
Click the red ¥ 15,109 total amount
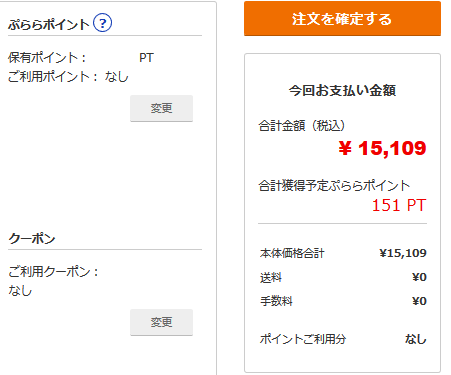tap(382, 148)
